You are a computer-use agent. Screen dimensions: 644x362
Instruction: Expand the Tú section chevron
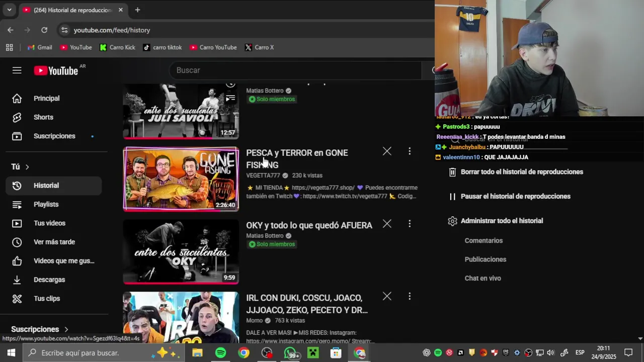pos(27,167)
